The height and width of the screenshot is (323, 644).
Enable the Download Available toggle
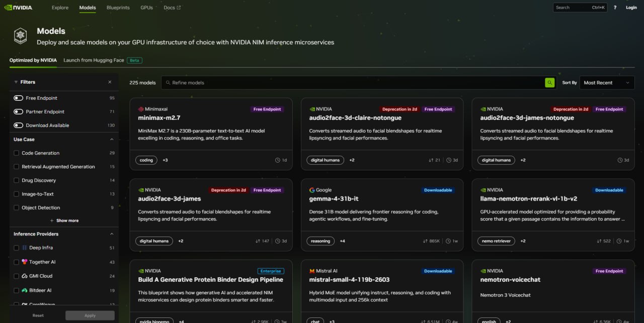(19, 125)
